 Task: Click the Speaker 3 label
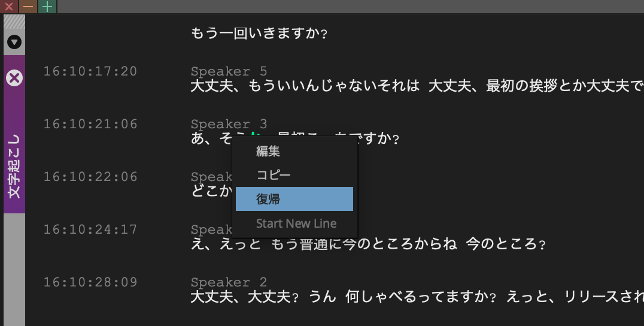(229, 123)
